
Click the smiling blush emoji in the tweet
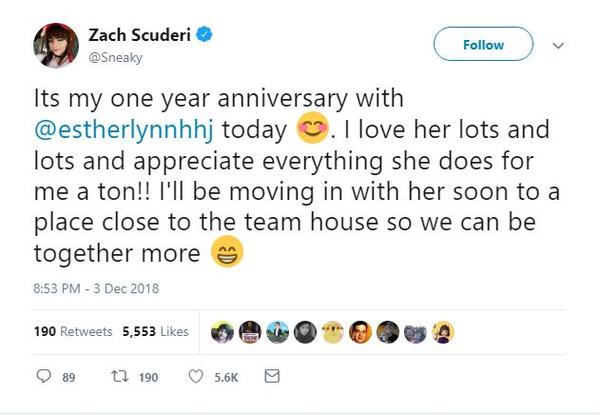click(x=282, y=130)
